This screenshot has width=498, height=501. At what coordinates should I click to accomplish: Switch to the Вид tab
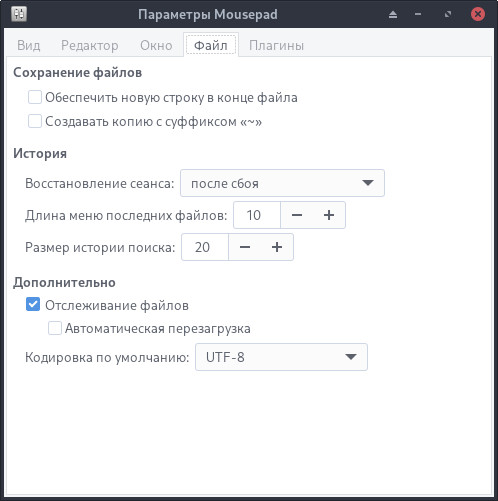coord(29,45)
